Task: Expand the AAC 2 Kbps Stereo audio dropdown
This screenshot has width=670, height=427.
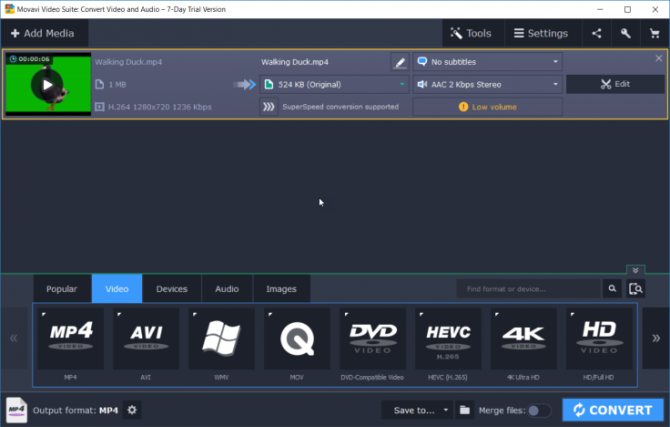Action: [487, 84]
